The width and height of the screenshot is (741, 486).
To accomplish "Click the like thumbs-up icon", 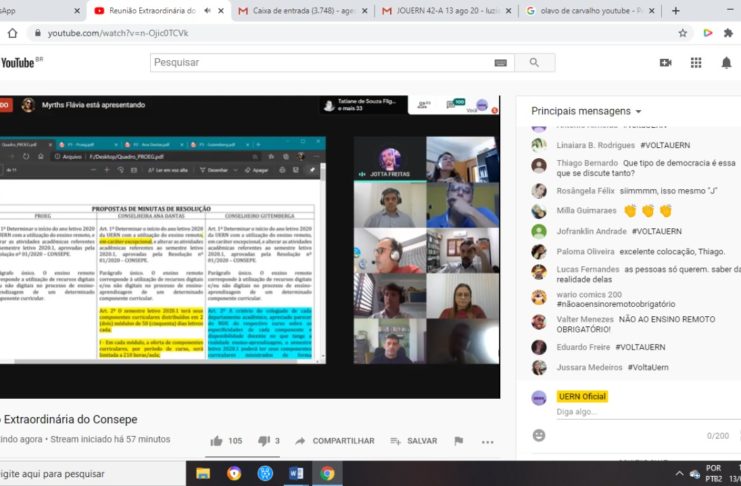I will 216,441.
